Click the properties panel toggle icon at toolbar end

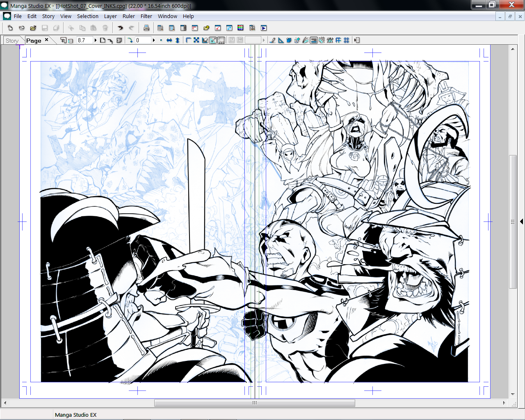click(x=357, y=40)
